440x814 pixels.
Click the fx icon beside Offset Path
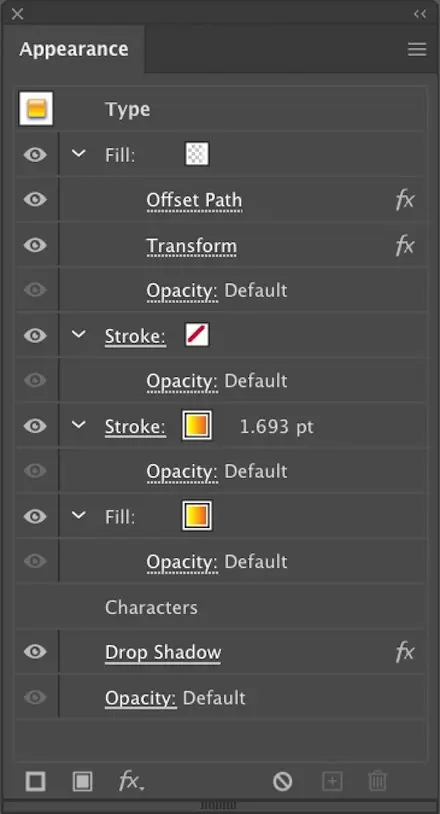coord(405,200)
